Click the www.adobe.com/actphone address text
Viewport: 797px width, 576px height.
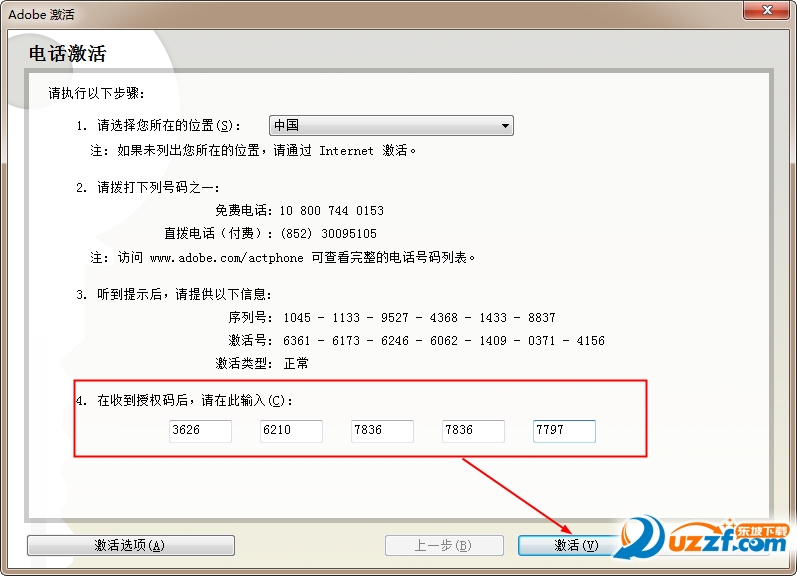(x=227, y=258)
